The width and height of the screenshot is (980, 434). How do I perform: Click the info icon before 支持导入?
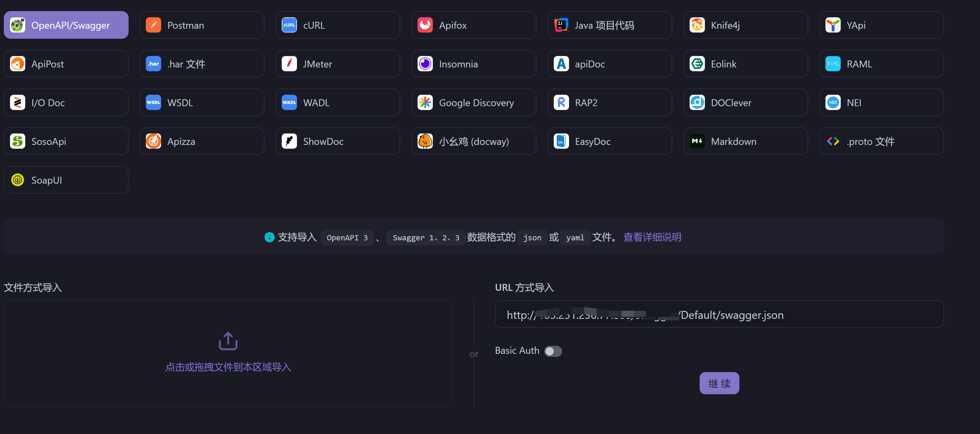click(x=269, y=238)
